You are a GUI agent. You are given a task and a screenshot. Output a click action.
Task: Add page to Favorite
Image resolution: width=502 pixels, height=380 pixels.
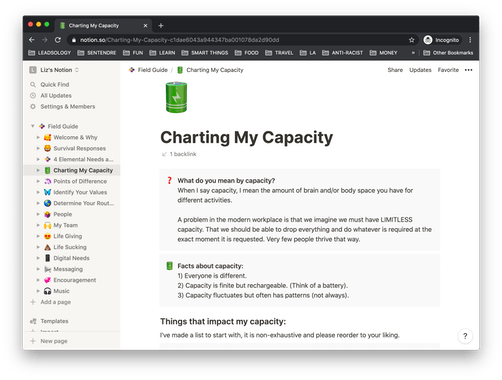click(x=448, y=70)
